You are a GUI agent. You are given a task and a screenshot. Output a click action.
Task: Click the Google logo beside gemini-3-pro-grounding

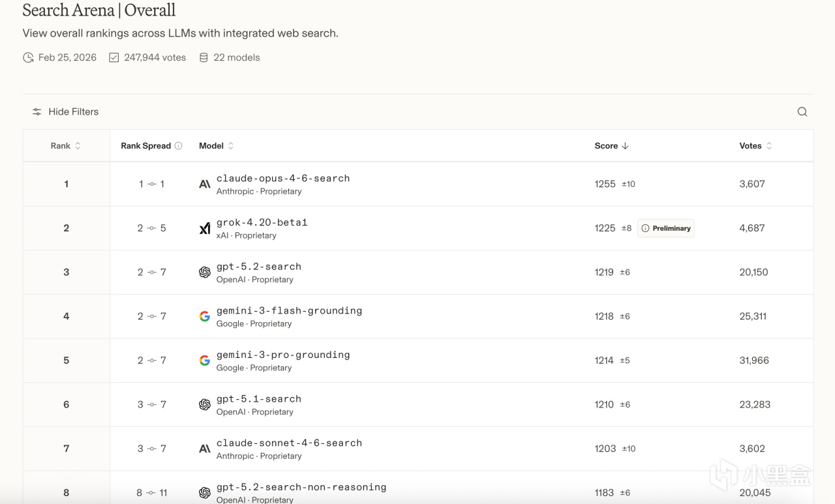click(x=205, y=361)
